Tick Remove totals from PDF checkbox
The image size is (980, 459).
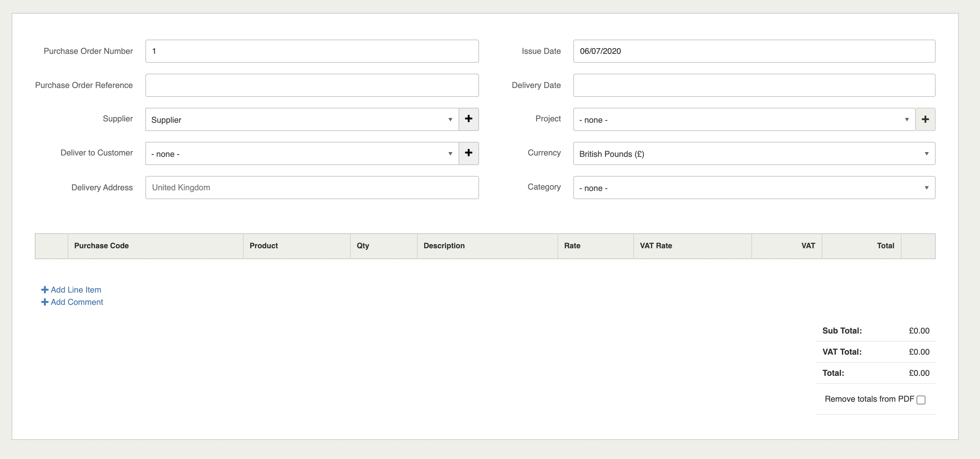coord(921,400)
